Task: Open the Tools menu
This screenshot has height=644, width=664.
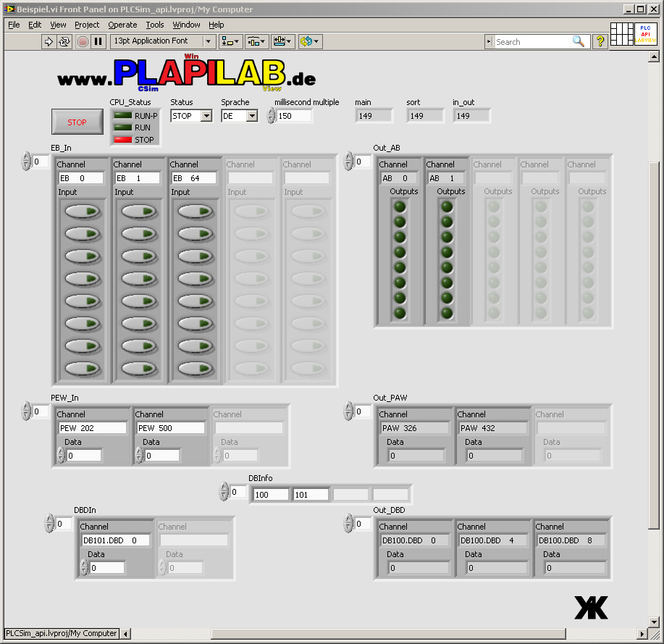Action: (154, 25)
